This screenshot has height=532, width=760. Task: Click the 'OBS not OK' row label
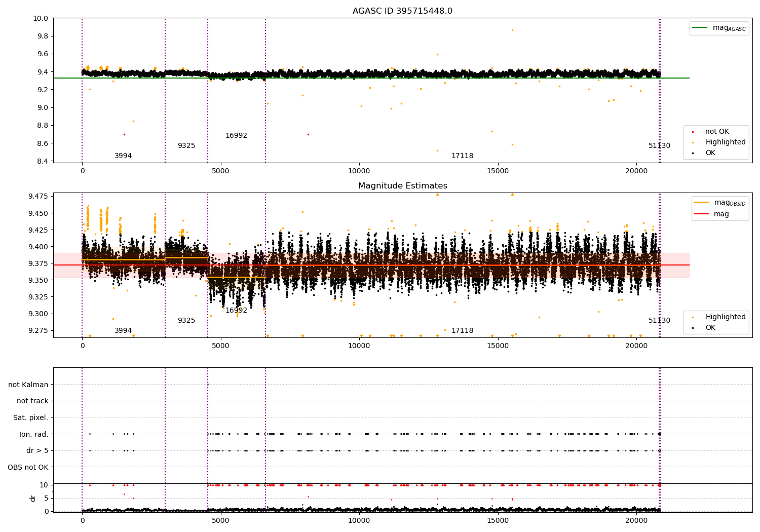tap(28, 467)
